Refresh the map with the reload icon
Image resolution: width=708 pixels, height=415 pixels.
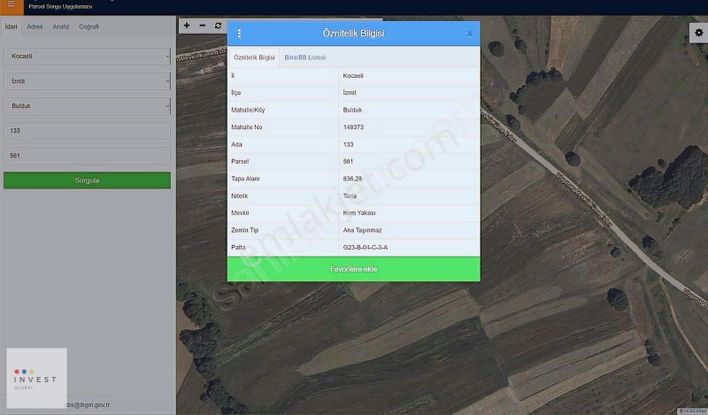pyautogui.click(x=218, y=26)
